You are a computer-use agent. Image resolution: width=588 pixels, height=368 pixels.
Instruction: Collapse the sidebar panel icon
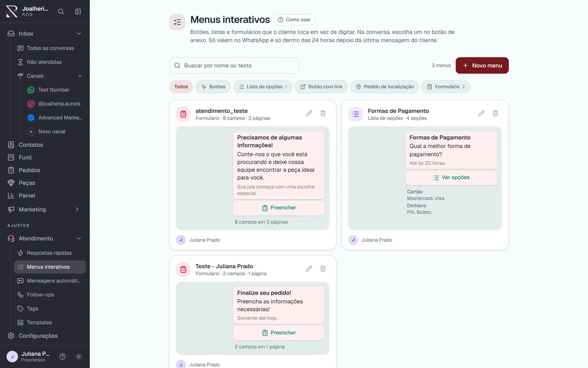click(78, 11)
